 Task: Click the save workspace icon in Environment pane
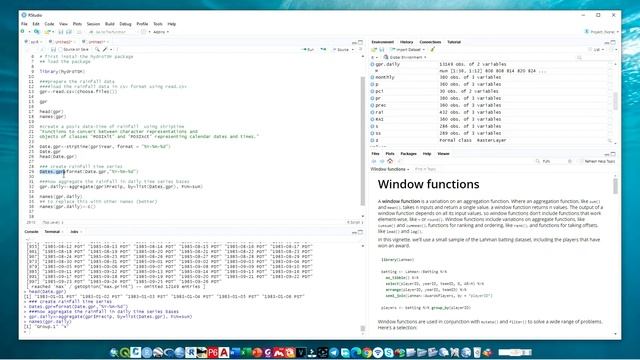pos(382,49)
